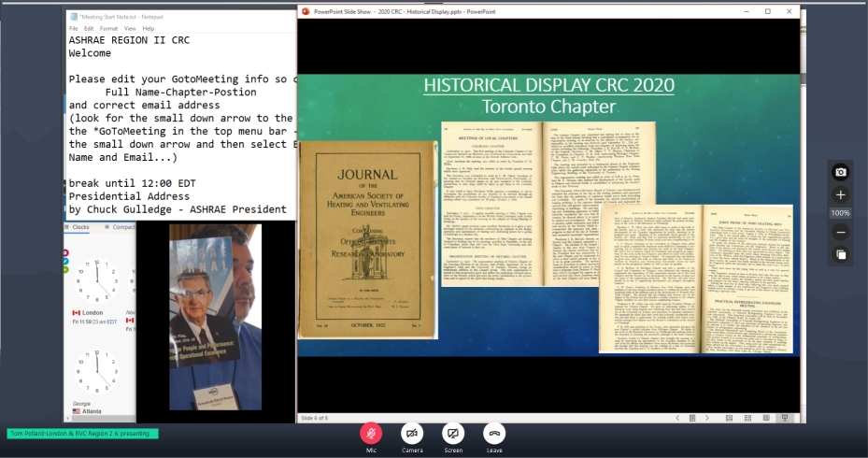Click the blue edit circle icon beside clocks
Image resolution: width=868 pixels, height=458 pixels.
coord(66,262)
